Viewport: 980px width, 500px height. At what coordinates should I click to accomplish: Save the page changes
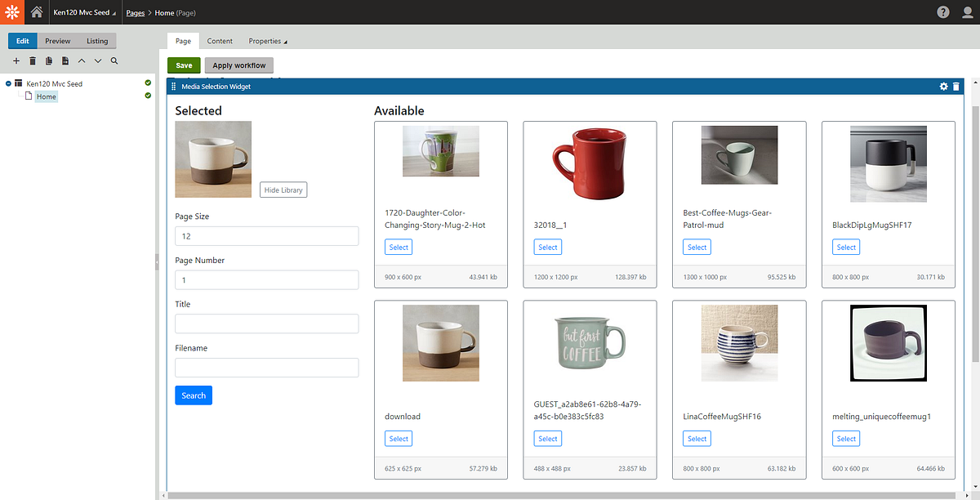183,65
